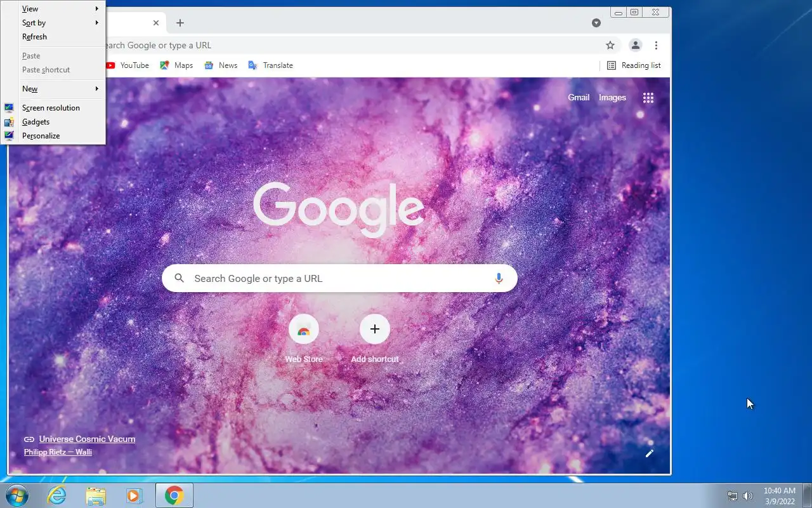The image size is (812, 508).
Task: Open Chrome tab search dropdown
Action: coord(596,23)
